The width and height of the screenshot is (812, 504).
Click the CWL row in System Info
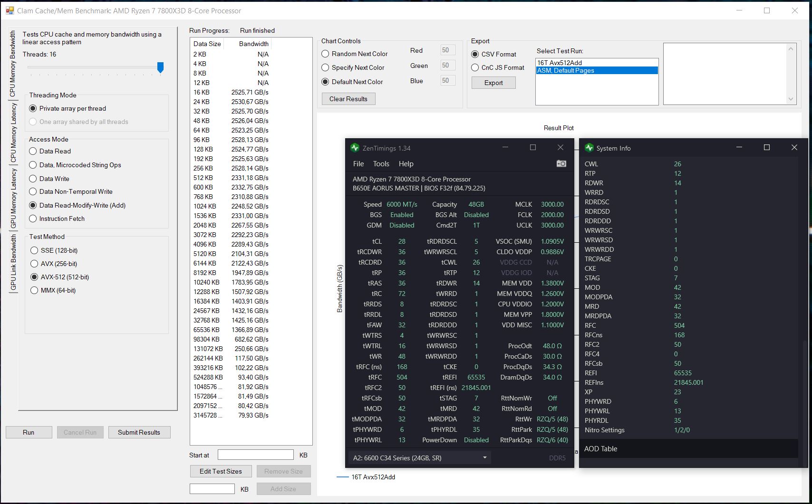(689, 164)
